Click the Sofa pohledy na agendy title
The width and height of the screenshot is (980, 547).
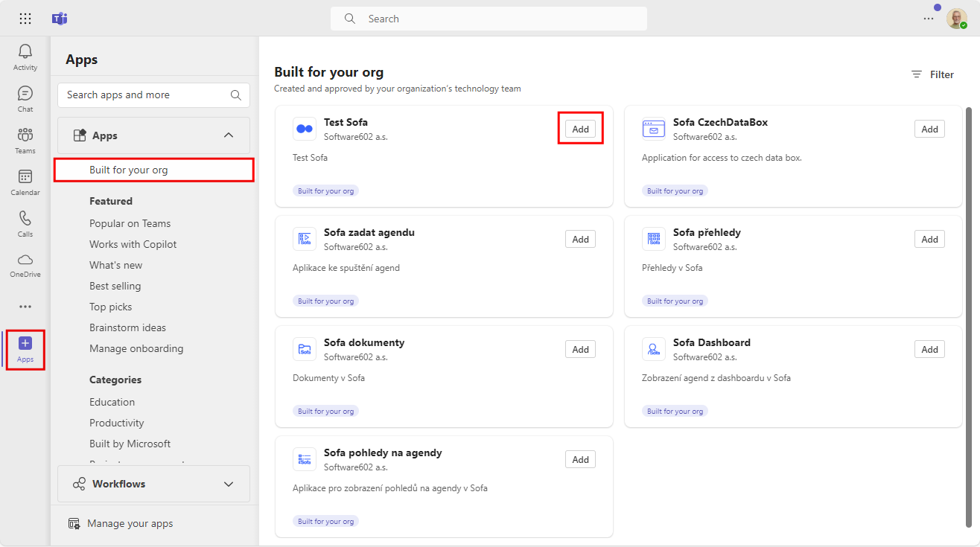(383, 452)
